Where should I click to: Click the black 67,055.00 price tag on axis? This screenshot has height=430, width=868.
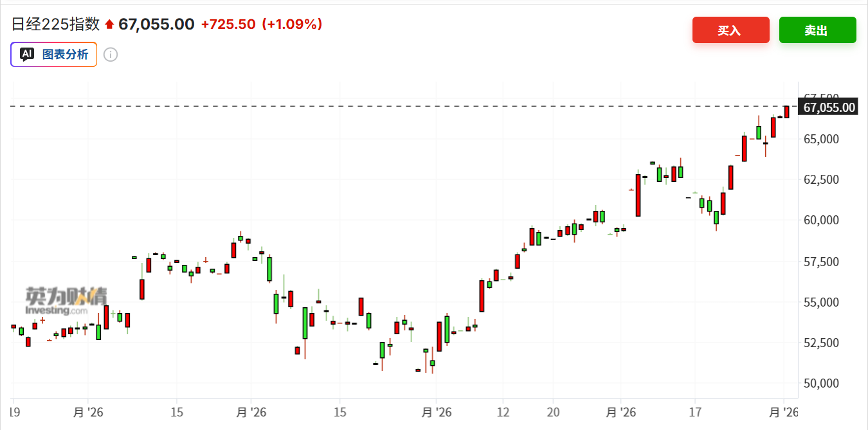(x=827, y=107)
